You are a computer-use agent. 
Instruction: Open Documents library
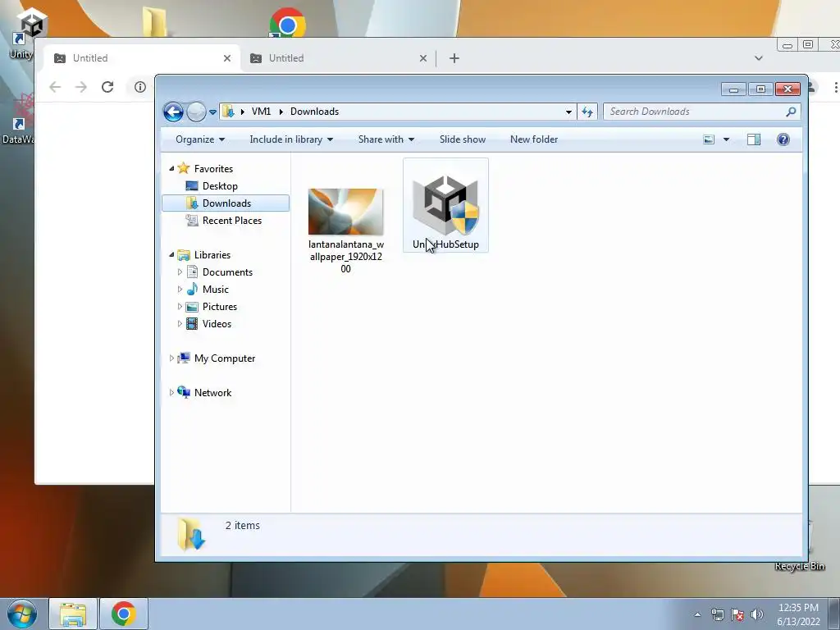pyautogui.click(x=227, y=272)
